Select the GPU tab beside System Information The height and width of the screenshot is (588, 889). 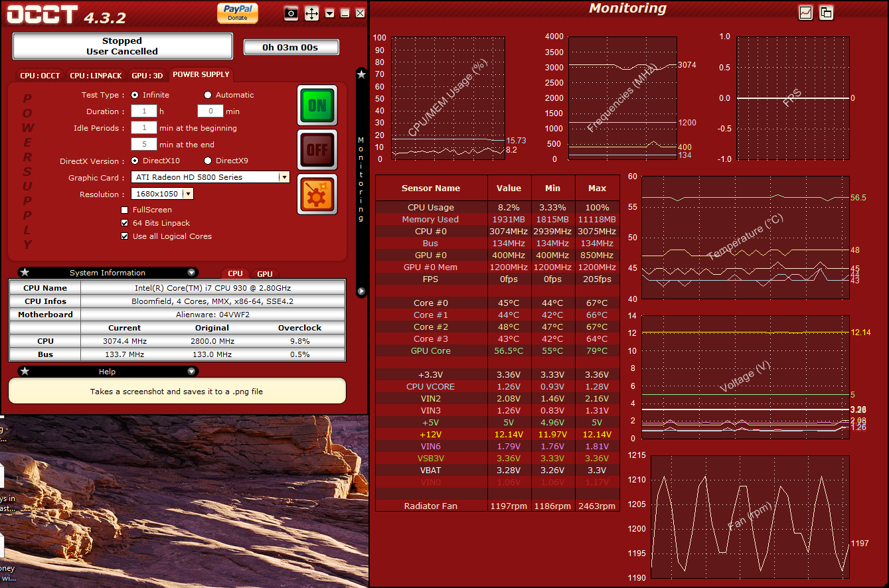[x=265, y=273]
